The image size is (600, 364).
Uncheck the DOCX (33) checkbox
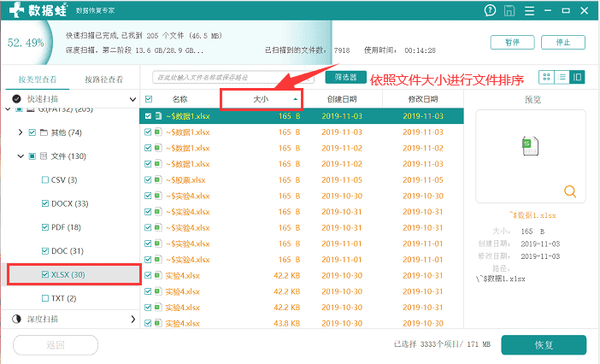pyautogui.click(x=45, y=204)
